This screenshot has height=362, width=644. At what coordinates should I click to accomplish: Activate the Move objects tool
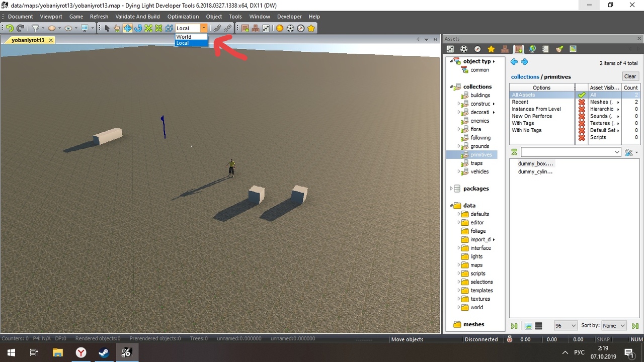click(x=127, y=28)
